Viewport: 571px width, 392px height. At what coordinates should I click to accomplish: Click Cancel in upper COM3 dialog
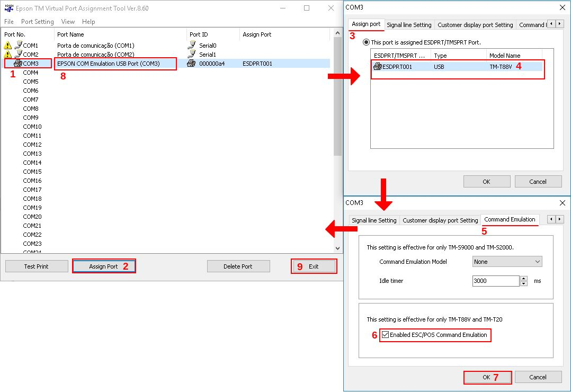538,181
